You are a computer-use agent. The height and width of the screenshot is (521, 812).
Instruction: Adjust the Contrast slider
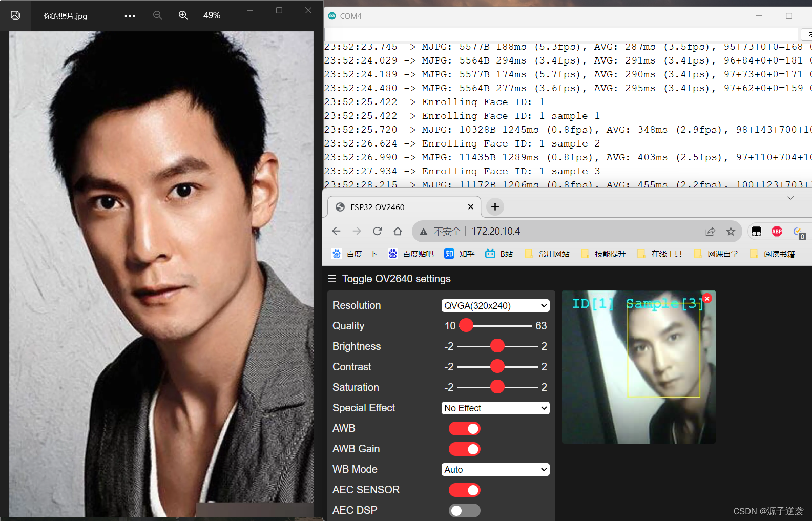coord(497,366)
